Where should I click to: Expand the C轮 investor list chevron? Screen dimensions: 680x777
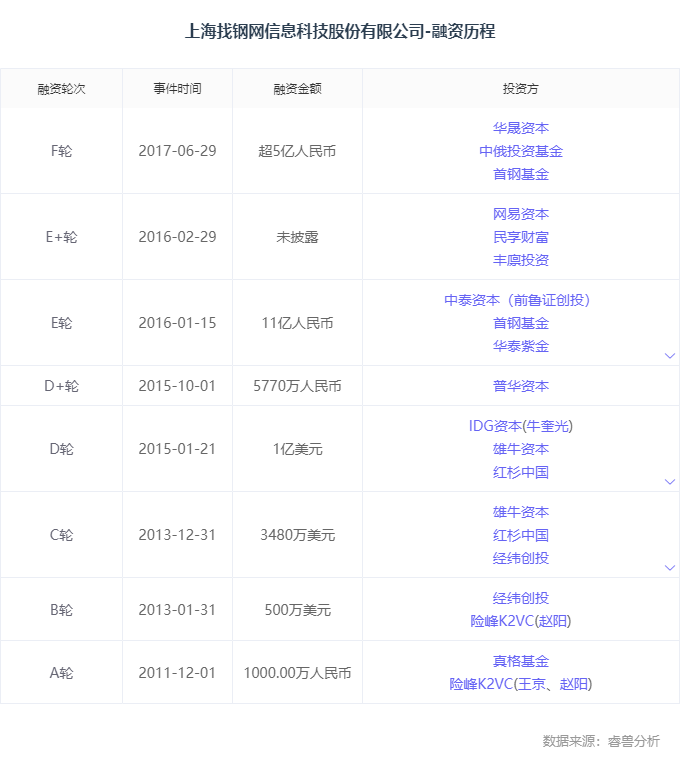pos(670,568)
